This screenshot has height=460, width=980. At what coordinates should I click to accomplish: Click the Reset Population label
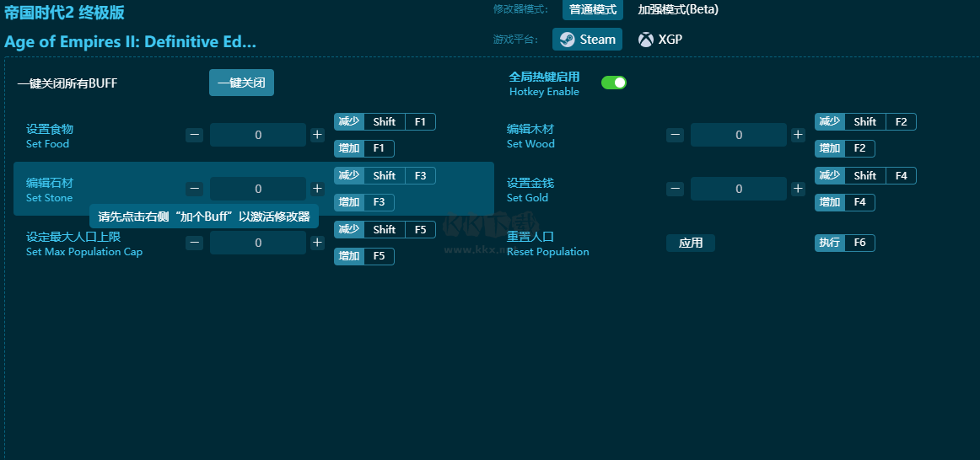coord(547,252)
